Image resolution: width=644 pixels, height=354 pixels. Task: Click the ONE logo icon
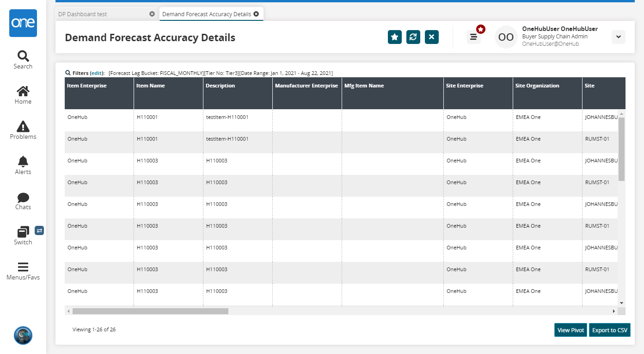click(x=23, y=23)
